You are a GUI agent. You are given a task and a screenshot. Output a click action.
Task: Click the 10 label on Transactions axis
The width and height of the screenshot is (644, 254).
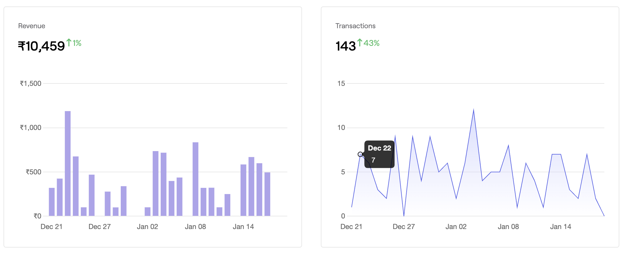pyautogui.click(x=341, y=128)
